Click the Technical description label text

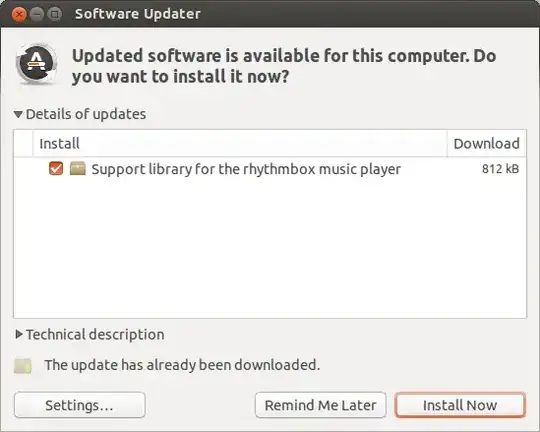pos(95,335)
